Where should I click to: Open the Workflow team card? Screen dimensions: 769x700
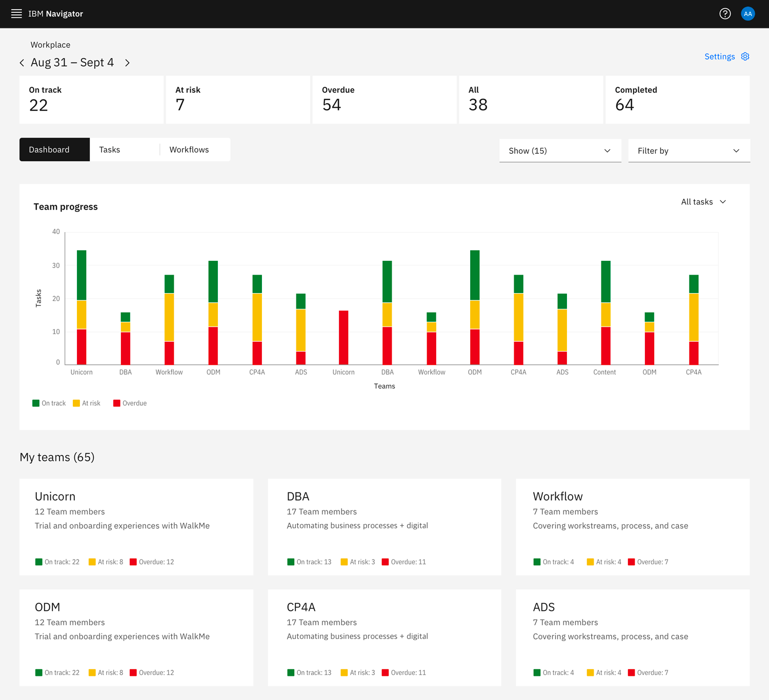tap(633, 527)
